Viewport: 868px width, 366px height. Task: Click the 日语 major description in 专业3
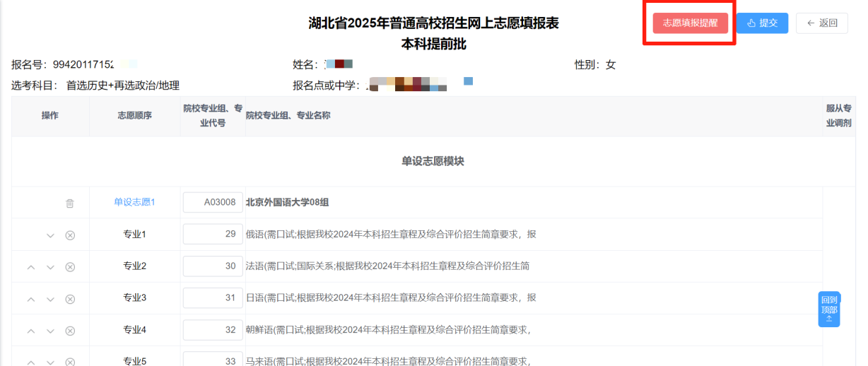pyautogui.click(x=391, y=297)
